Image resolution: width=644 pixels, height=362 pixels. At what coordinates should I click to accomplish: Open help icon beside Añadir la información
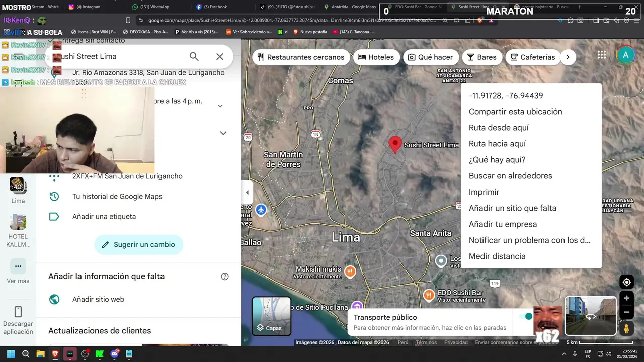(225, 276)
